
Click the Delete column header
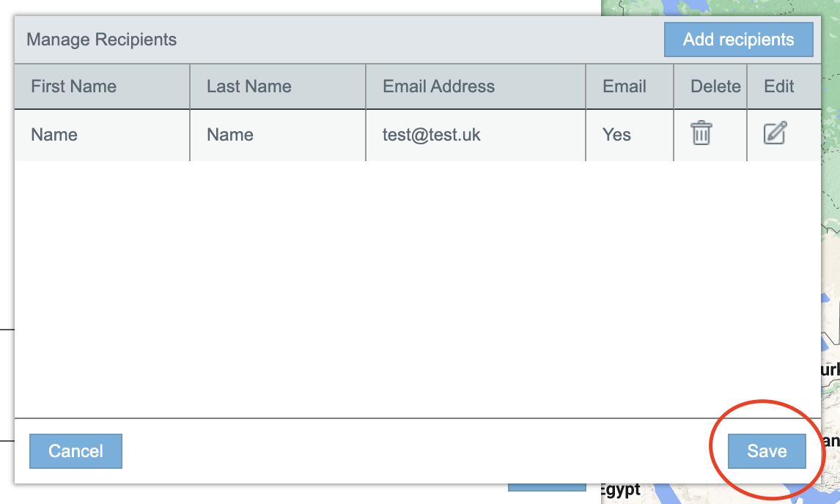click(x=715, y=86)
